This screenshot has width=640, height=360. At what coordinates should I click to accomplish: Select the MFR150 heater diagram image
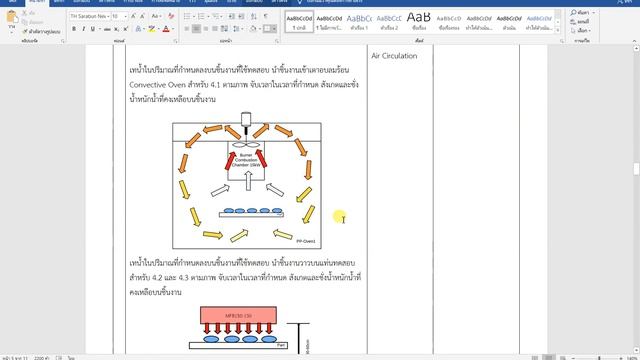tap(249, 330)
